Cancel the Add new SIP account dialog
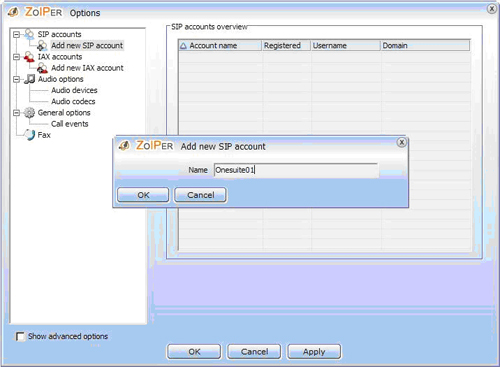The width and height of the screenshot is (500, 367). pyautogui.click(x=200, y=195)
